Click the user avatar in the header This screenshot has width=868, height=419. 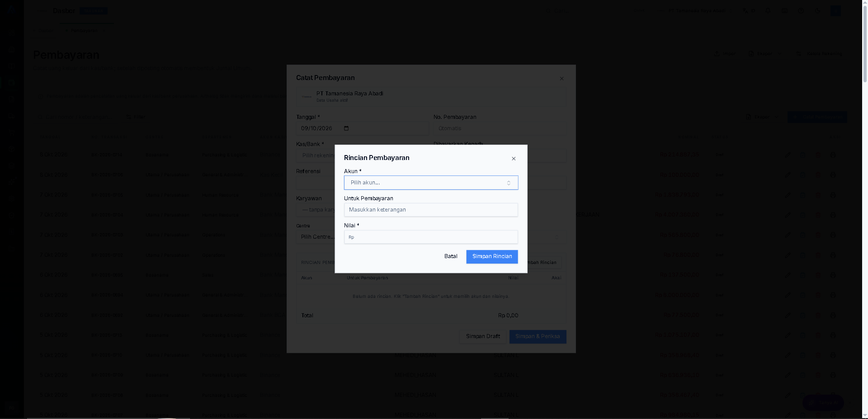coord(835,10)
